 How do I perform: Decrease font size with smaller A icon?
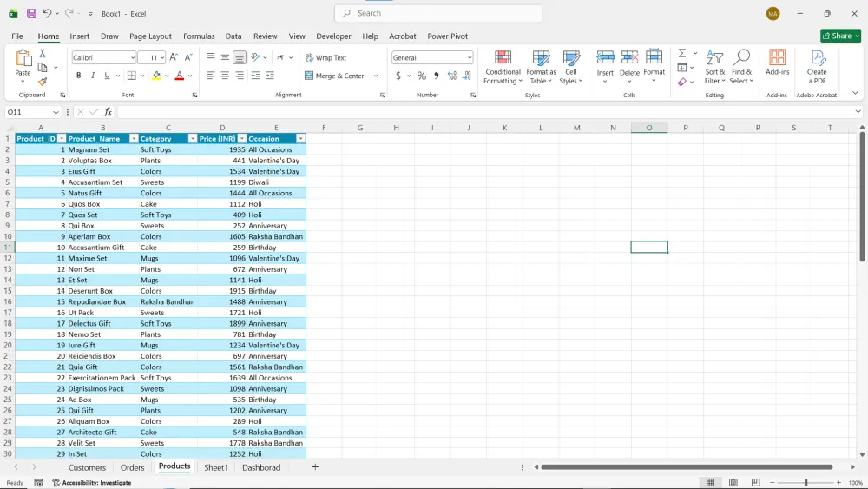188,57
